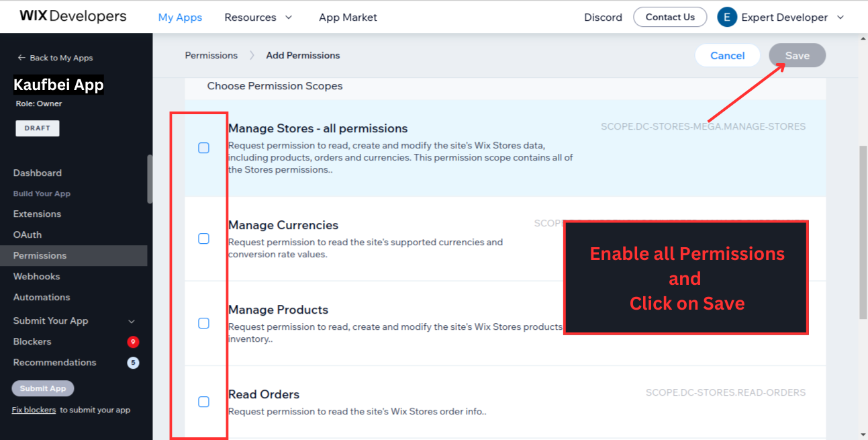Click the Back to My Apps arrow
868x440 pixels.
point(21,58)
